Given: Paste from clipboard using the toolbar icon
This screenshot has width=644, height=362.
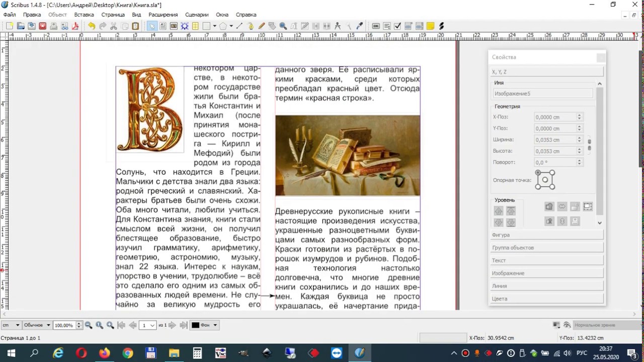Looking at the screenshot, I should (135, 26).
